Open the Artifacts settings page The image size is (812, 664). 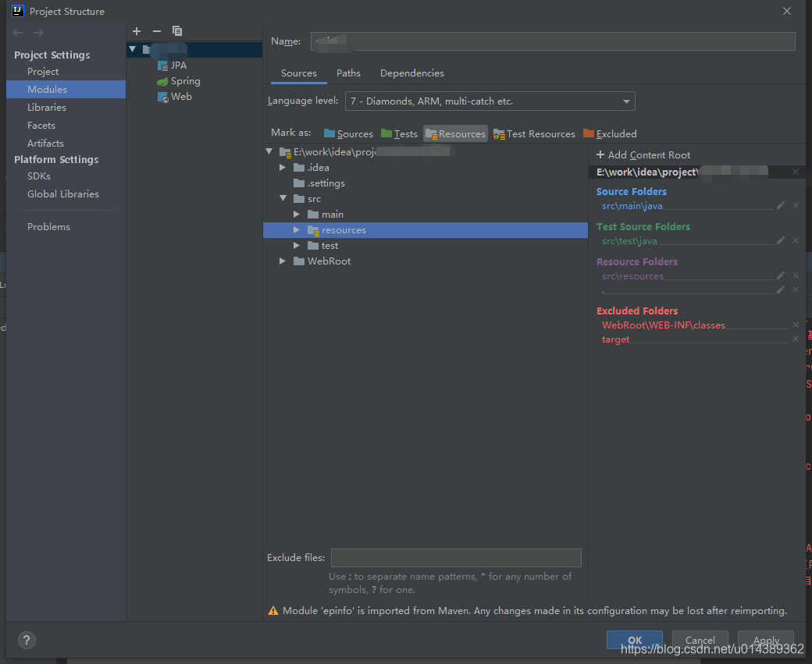pos(45,143)
